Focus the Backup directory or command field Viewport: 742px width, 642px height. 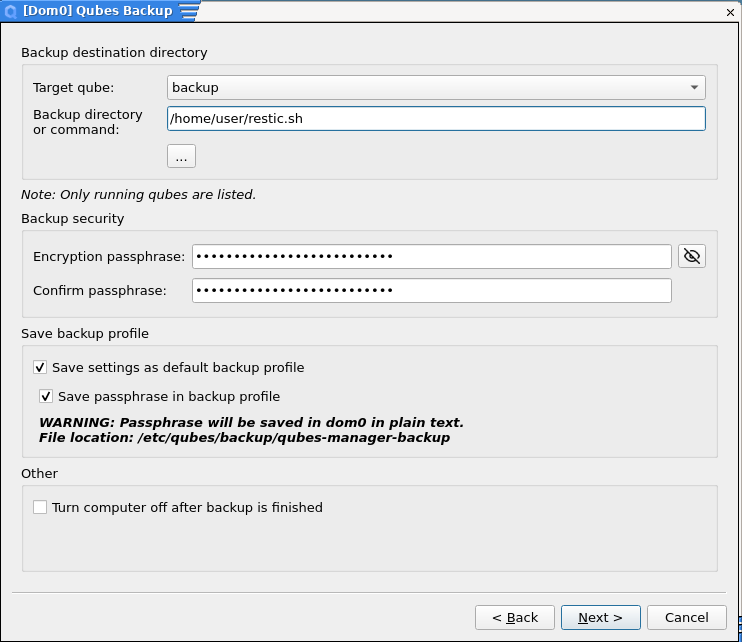(x=436, y=119)
